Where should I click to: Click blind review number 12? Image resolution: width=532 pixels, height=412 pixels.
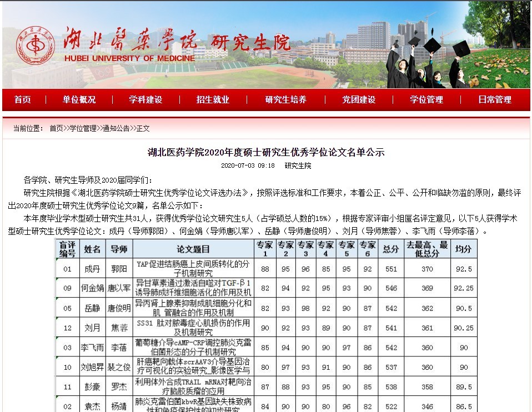coord(68,328)
